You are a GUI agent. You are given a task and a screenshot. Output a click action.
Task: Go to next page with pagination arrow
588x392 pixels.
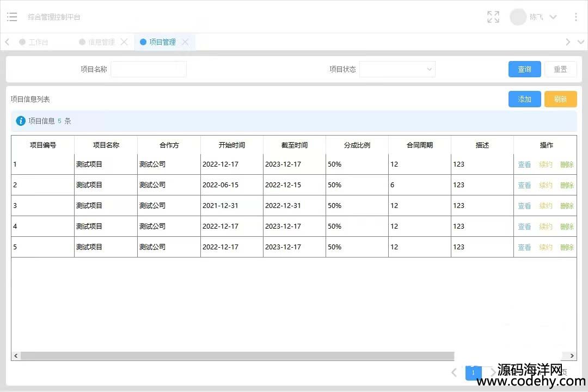coord(493,372)
